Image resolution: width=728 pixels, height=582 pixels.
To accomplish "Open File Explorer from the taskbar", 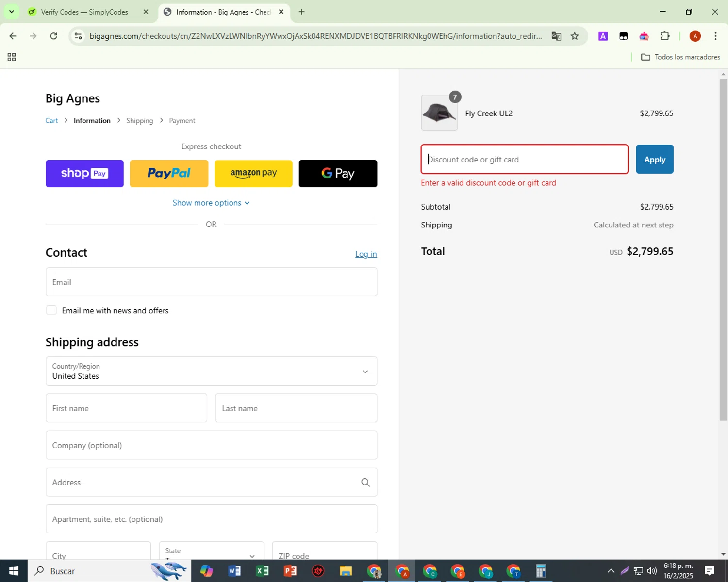I will click(x=346, y=571).
